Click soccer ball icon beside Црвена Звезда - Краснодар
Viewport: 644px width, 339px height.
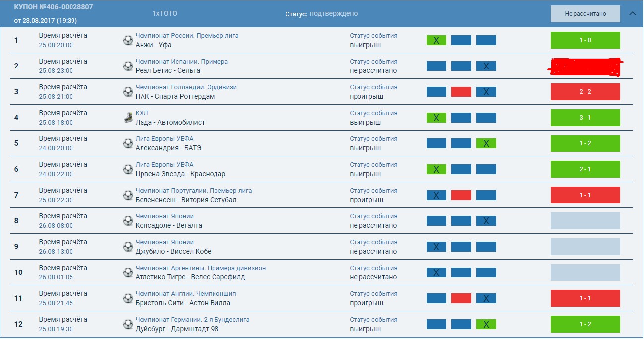click(x=128, y=169)
